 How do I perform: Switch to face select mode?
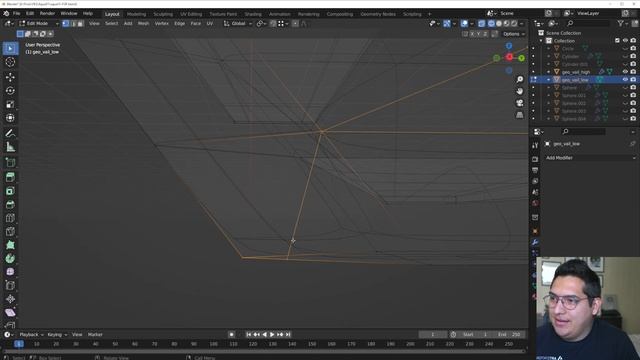80,24
